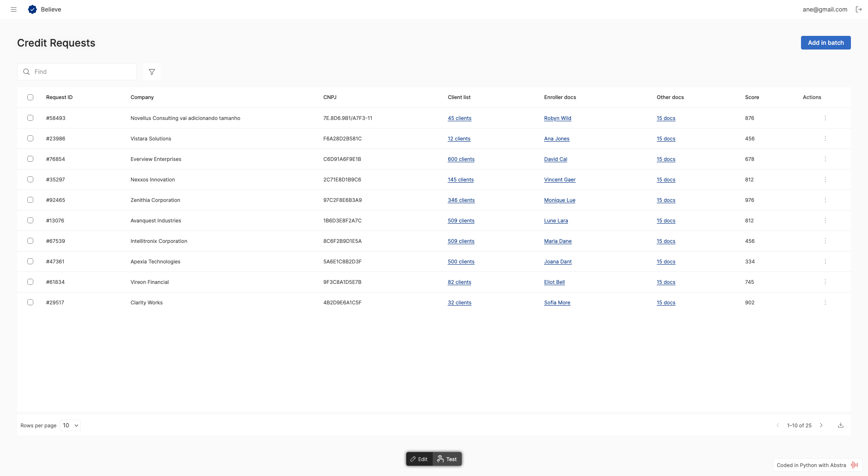Open the 600 clients link
Screen dimensions: 868x476
pyautogui.click(x=461, y=159)
